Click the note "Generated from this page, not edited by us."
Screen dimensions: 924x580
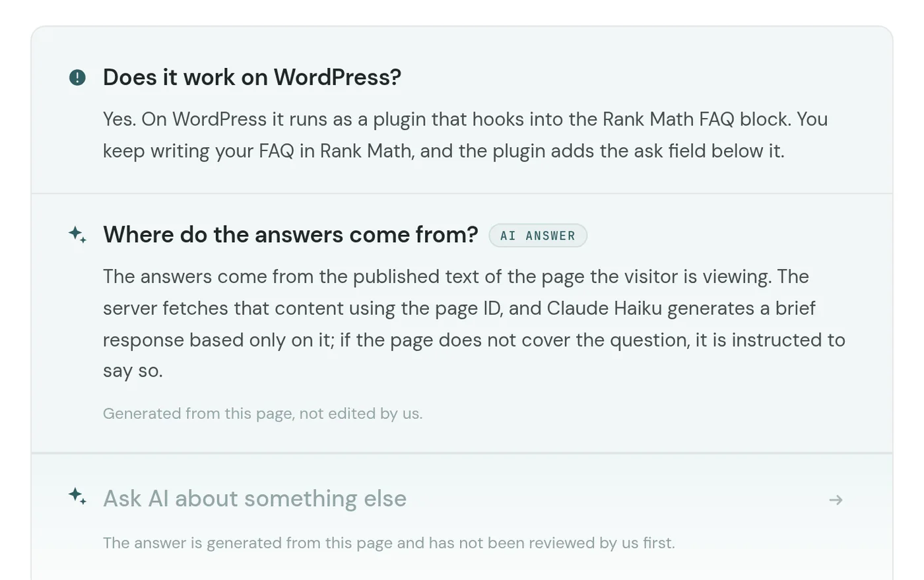pos(263,414)
